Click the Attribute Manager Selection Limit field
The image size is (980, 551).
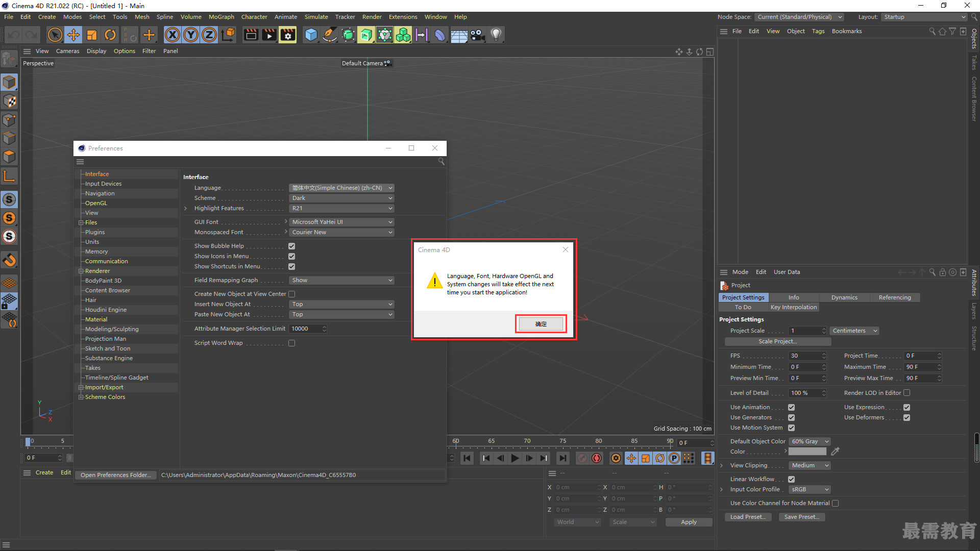click(308, 329)
